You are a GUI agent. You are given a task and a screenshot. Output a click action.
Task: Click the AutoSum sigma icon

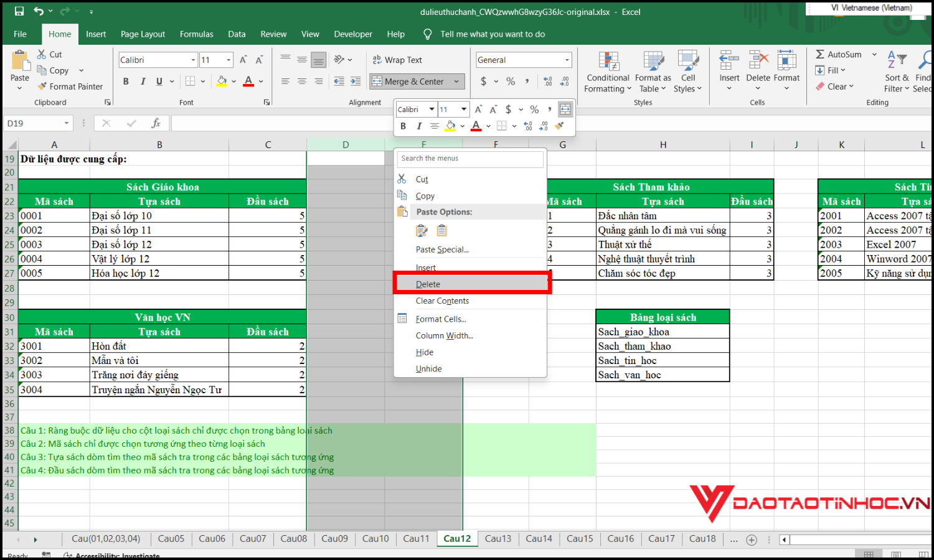820,54
